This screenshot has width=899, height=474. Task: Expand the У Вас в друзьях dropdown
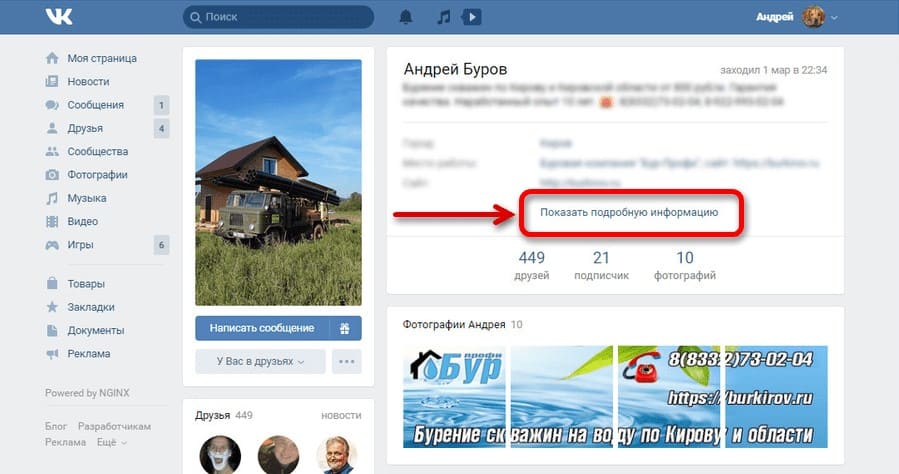[260, 362]
